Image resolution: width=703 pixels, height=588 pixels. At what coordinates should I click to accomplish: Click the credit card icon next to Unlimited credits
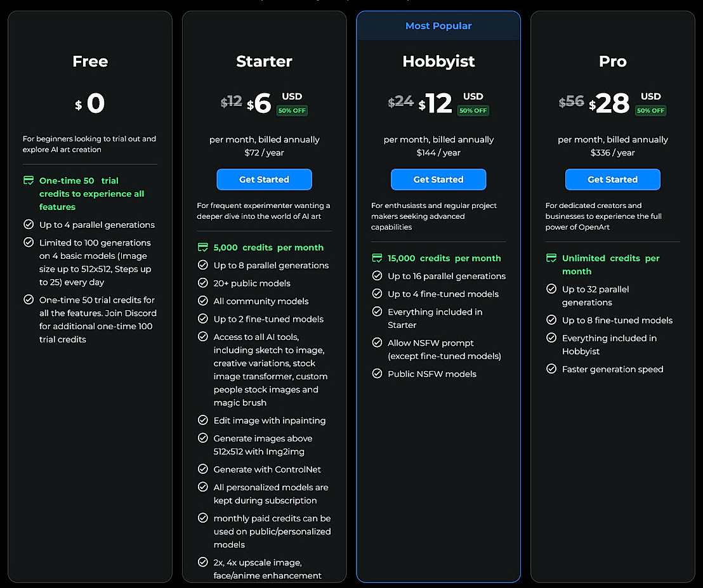552,258
